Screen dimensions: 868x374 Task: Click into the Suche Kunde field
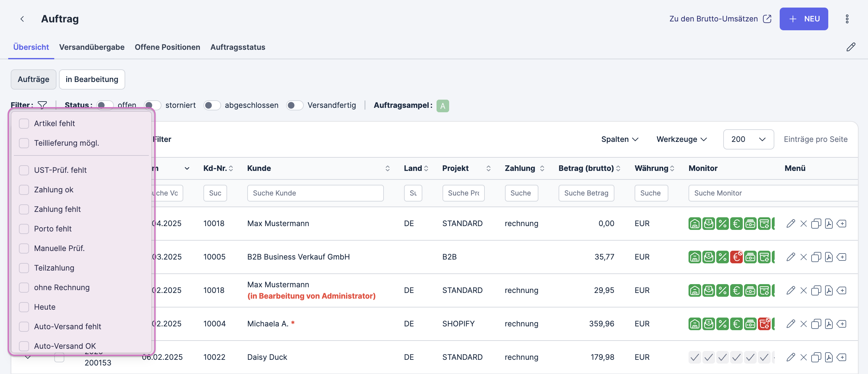pos(315,193)
